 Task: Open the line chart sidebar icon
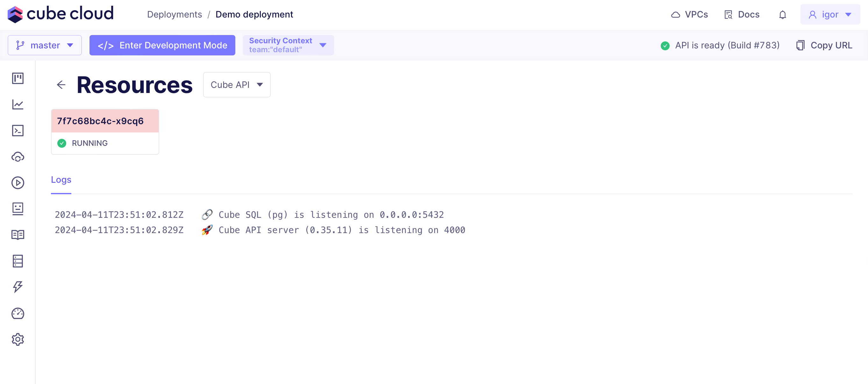(x=18, y=104)
